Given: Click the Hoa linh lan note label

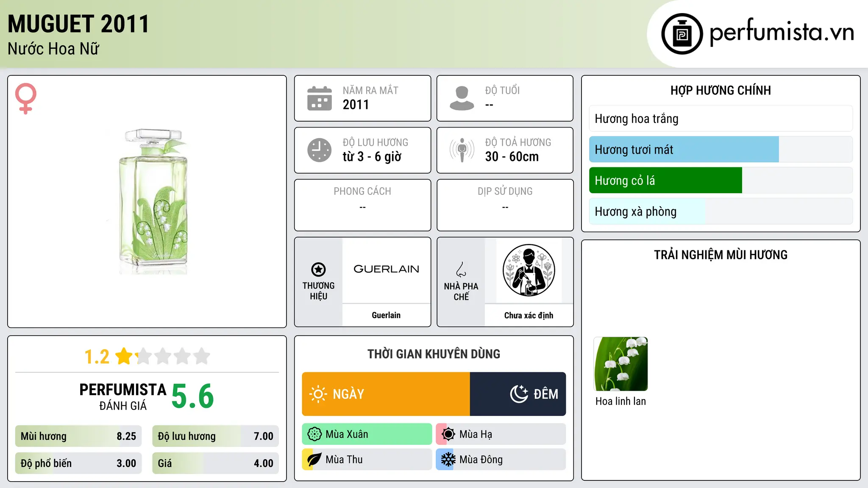Looking at the screenshot, I should [x=621, y=401].
